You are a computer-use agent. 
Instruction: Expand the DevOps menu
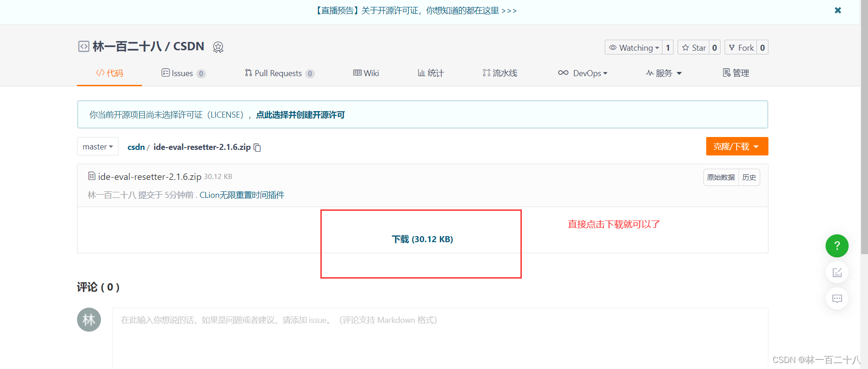tap(583, 73)
